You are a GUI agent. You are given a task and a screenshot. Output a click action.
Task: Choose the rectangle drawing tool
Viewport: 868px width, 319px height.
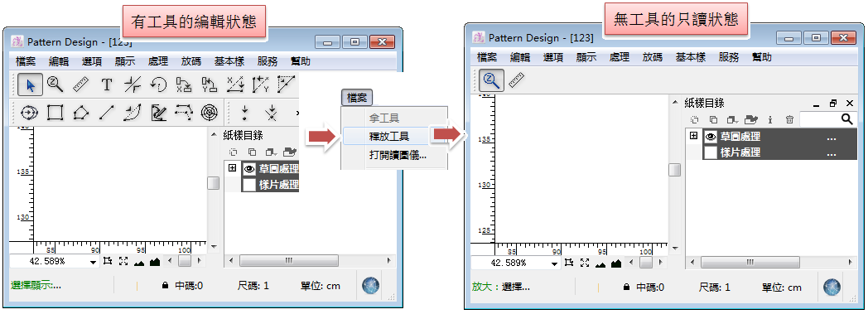pos(55,113)
